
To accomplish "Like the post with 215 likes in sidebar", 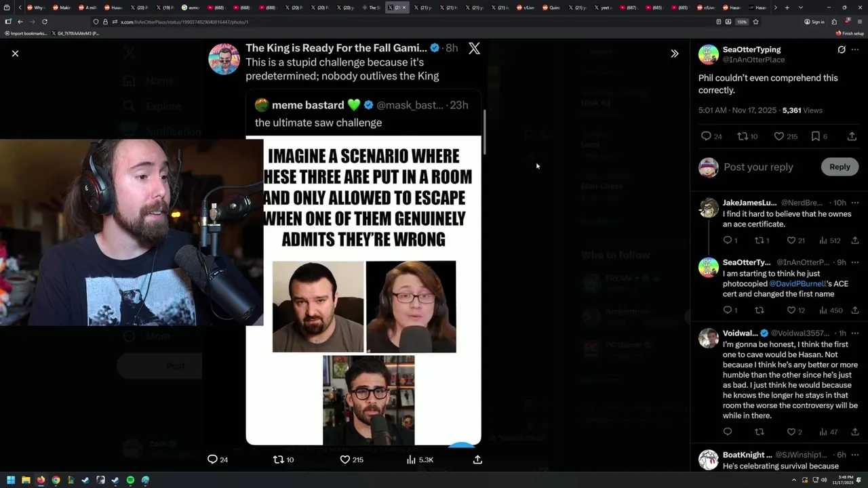I will click(786, 136).
